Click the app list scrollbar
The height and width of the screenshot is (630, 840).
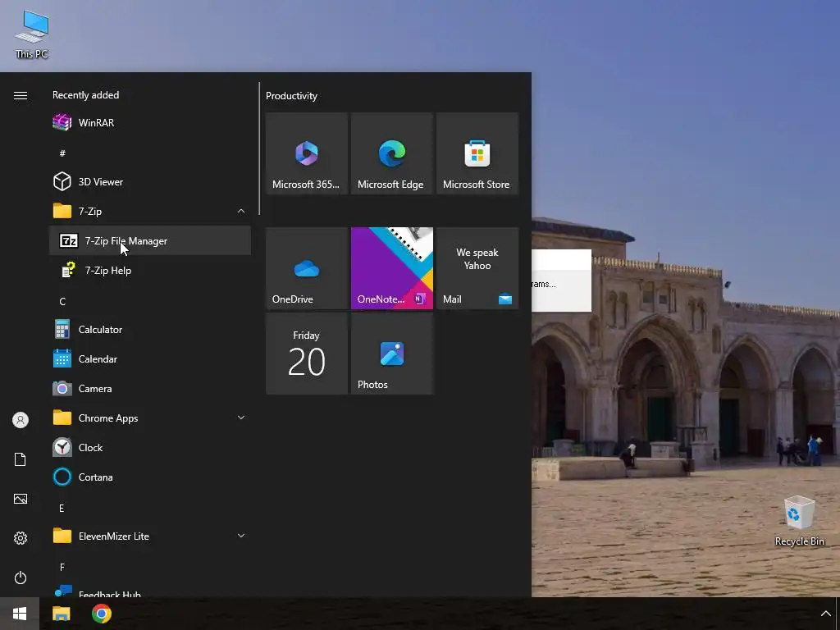(x=259, y=148)
